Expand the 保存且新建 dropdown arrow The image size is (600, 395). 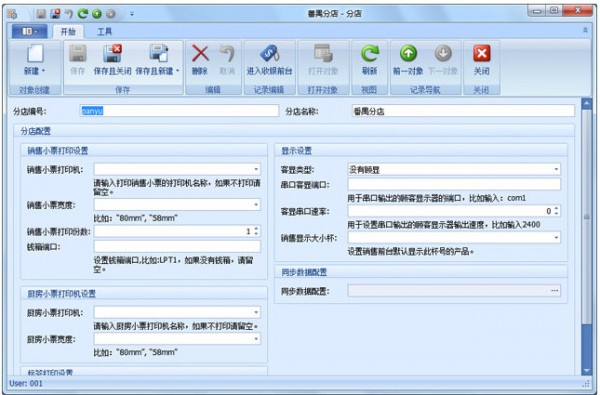pyautogui.click(x=178, y=71)
